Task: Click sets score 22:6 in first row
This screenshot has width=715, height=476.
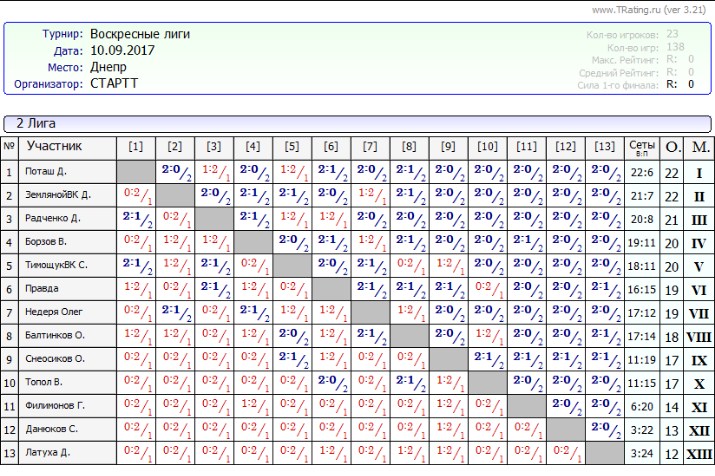Action: click(x=643, y=172)
